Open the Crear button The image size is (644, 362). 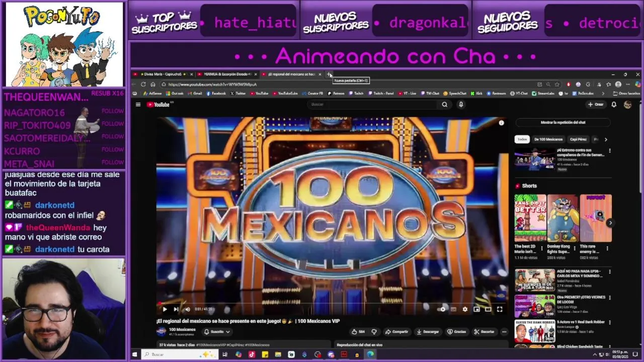tap(596, 105)
